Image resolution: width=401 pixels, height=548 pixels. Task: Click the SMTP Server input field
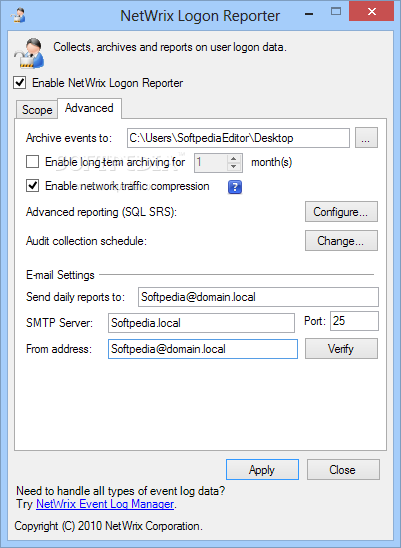point(201,323)
